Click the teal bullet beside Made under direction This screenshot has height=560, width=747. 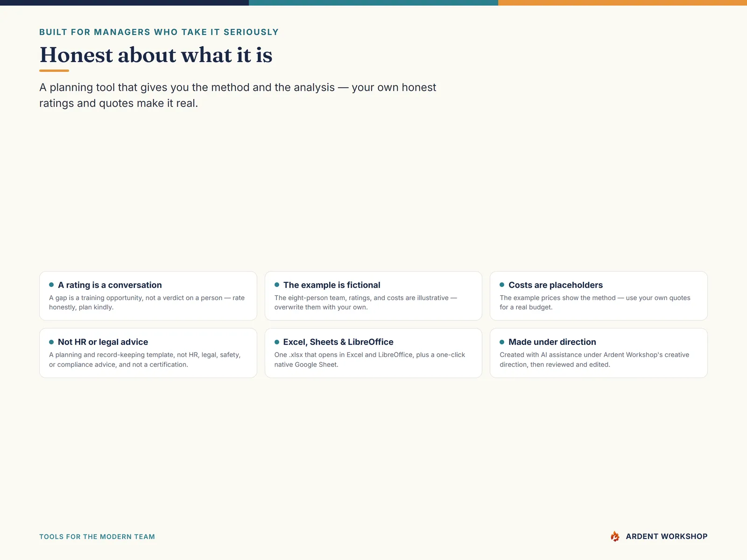(x=502, y=342)
